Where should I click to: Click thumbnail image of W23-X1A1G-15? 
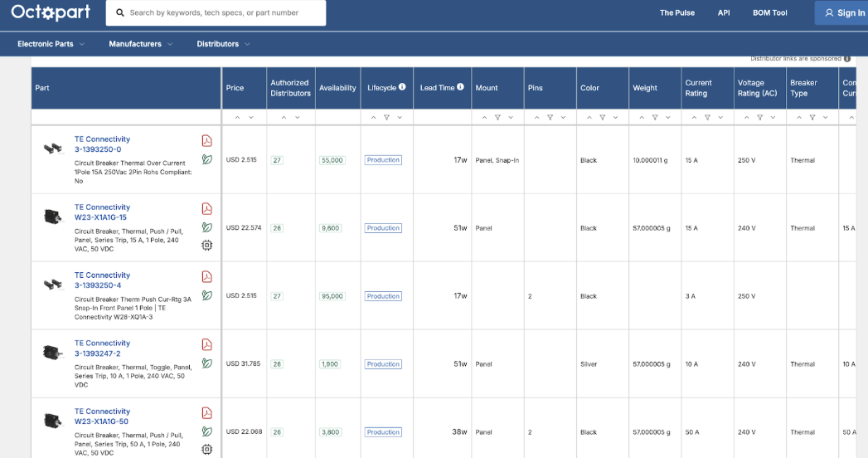click(52, 217)
